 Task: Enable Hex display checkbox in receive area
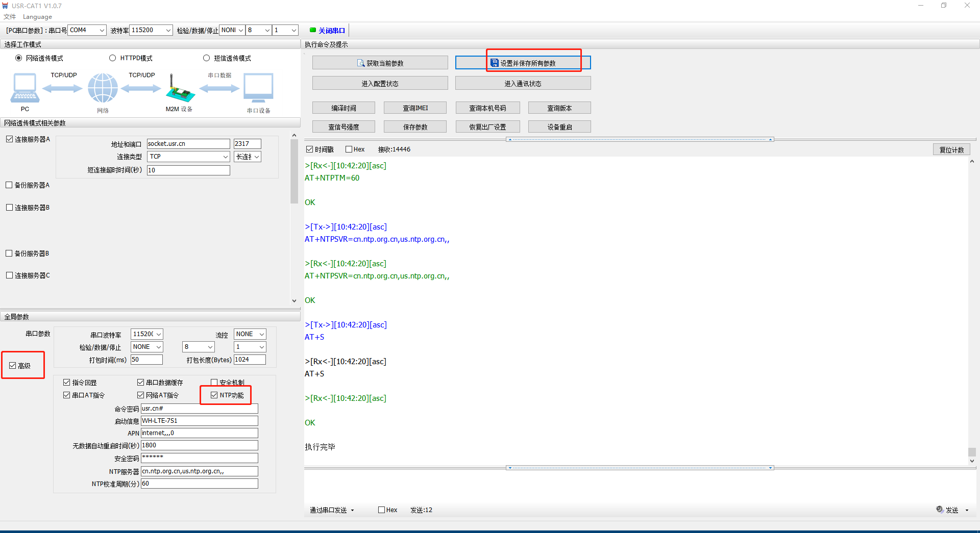pos(349,149)
